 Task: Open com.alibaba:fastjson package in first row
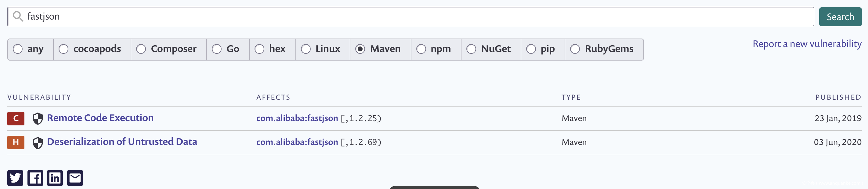pos(297,118)
